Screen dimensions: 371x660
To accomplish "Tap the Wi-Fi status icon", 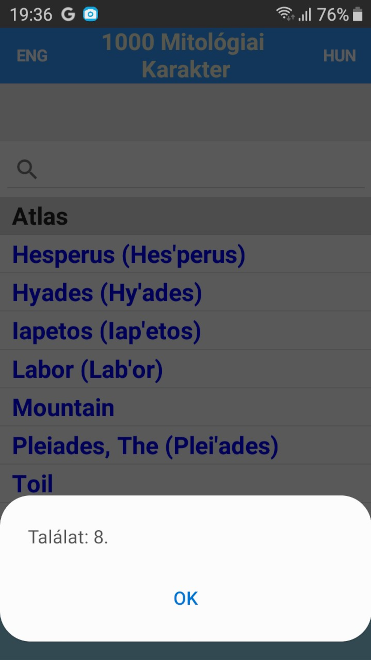I will (x=285, y=14).
